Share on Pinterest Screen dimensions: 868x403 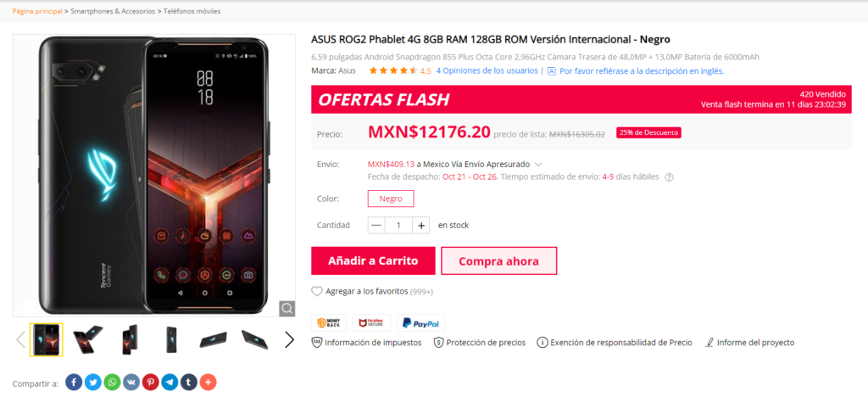pos(151,382)
